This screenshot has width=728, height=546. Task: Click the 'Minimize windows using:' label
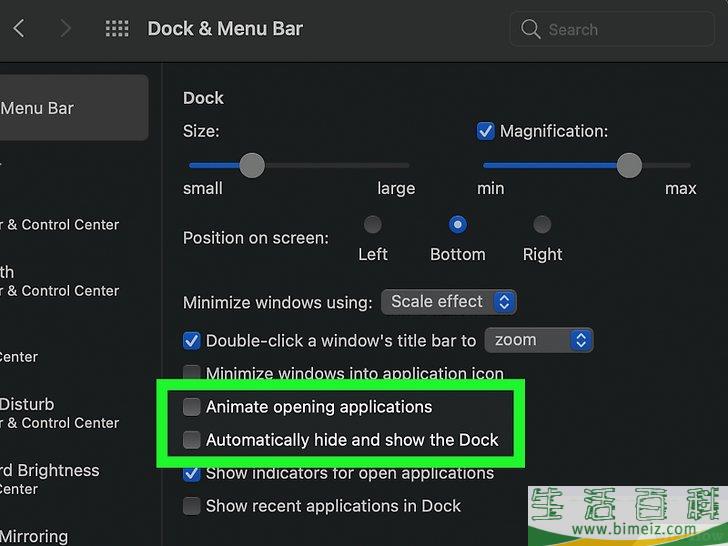278,303
